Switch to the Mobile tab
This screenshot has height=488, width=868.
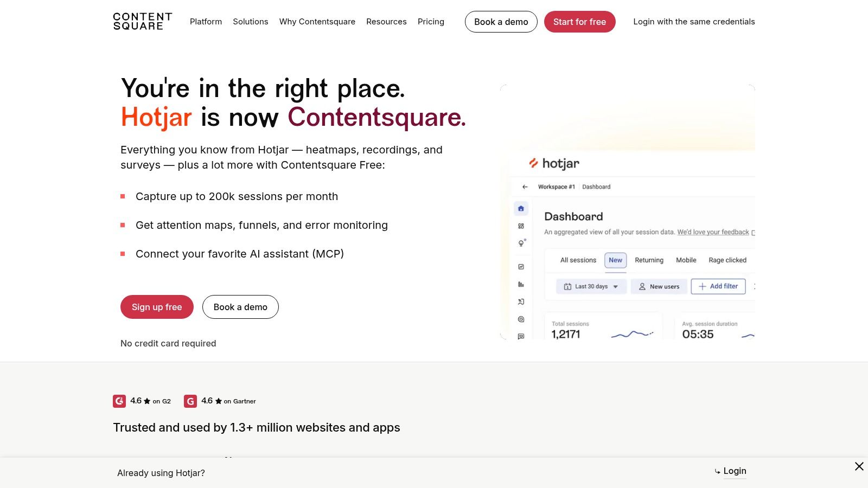click(686, 260)
